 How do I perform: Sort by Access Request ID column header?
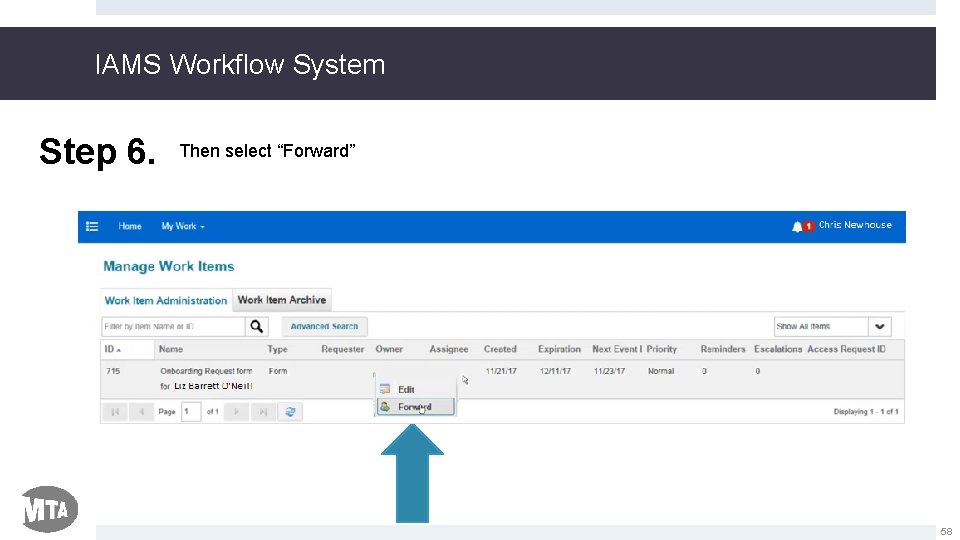point(846,349)
